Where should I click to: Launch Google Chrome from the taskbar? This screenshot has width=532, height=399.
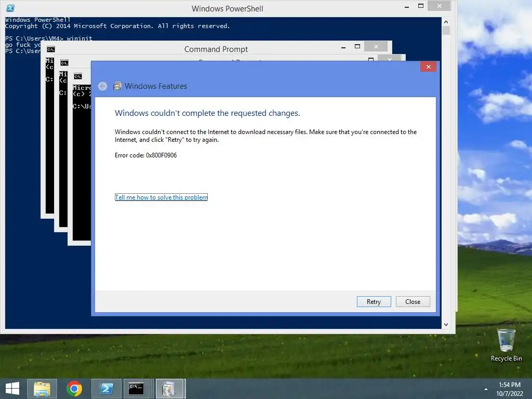[74, 389]
